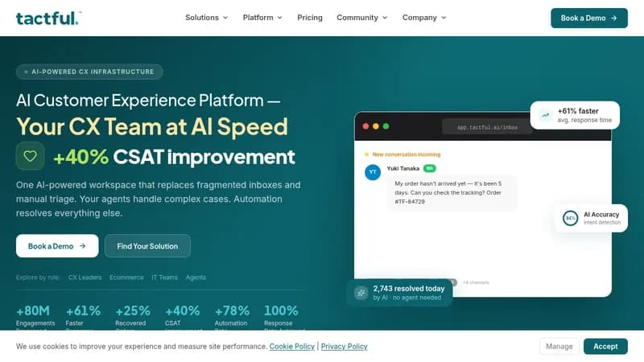Click the tactful logo

(48, 18)
